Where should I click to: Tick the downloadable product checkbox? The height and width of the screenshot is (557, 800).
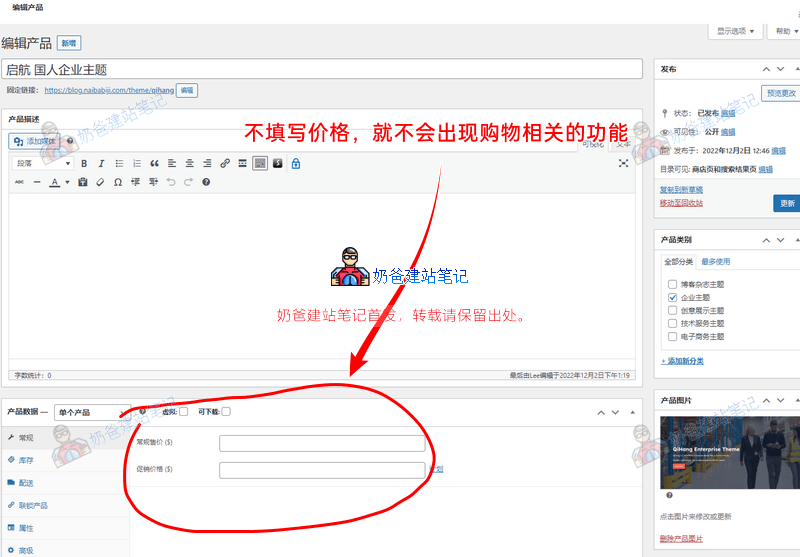click(226, 412)
